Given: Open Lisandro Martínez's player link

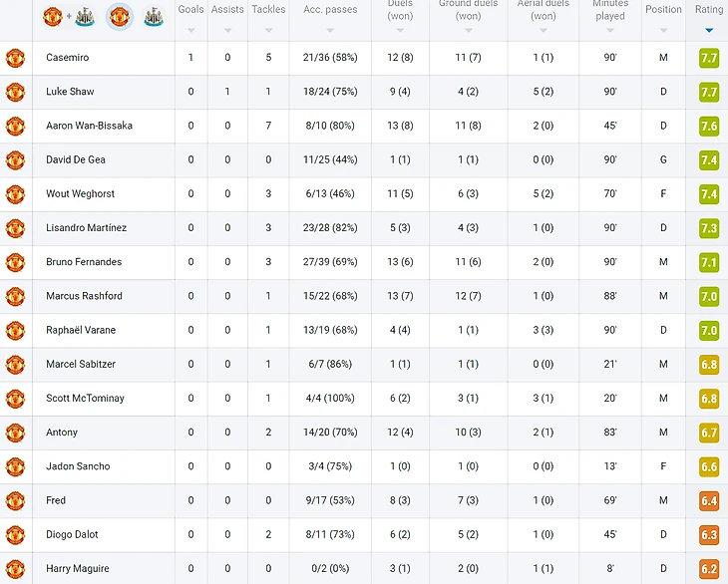Looking at the screenshot, I should pyautogui.click(x=86, y=228).
